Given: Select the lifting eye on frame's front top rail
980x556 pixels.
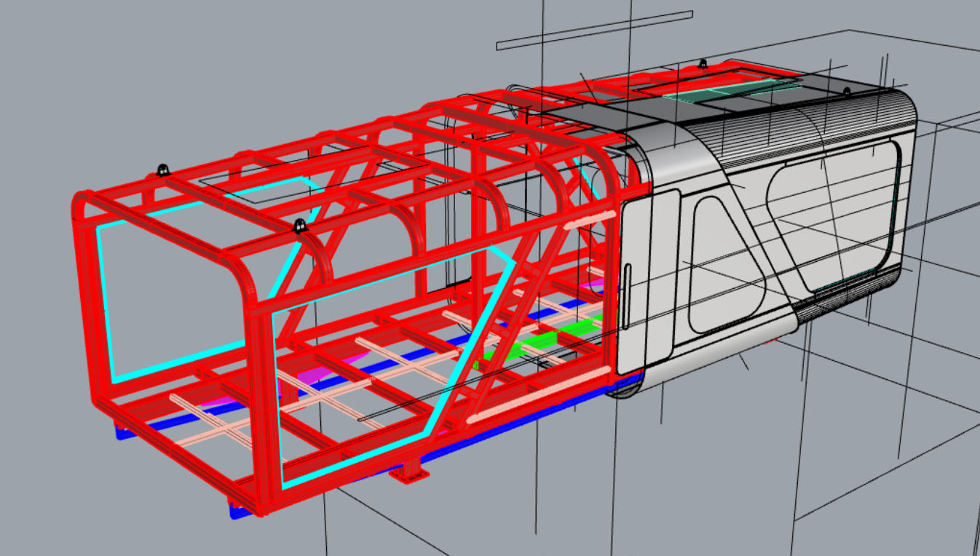Looking at the screenshot, I should tap(299, 226).
